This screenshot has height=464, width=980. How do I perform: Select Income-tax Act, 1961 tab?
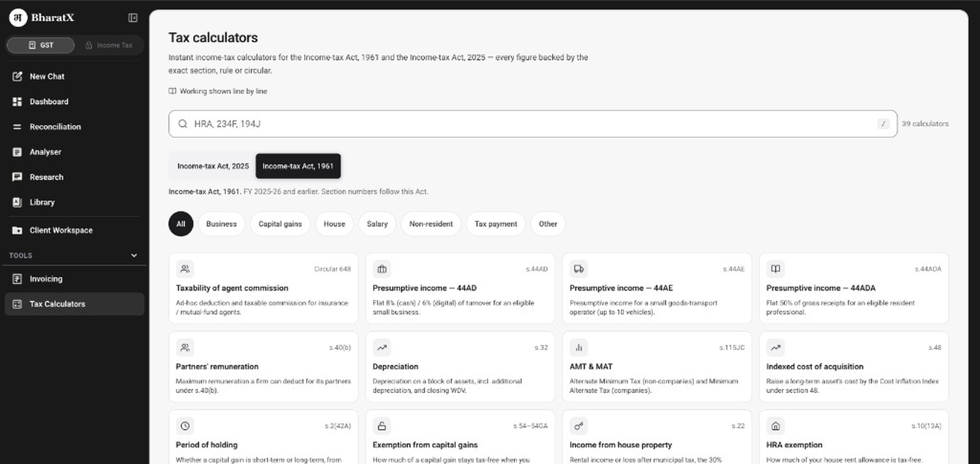[x=298, y=166]
